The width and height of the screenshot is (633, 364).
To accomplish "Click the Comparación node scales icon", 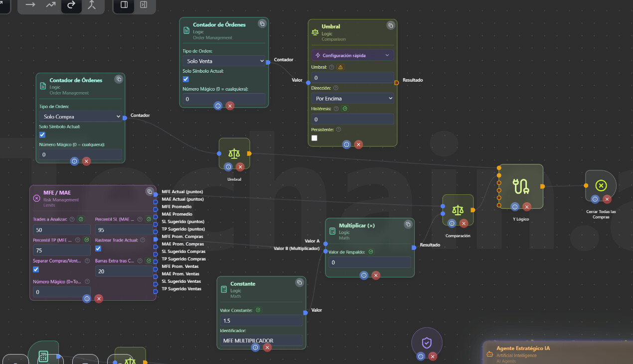I will [x=458, y=211].
